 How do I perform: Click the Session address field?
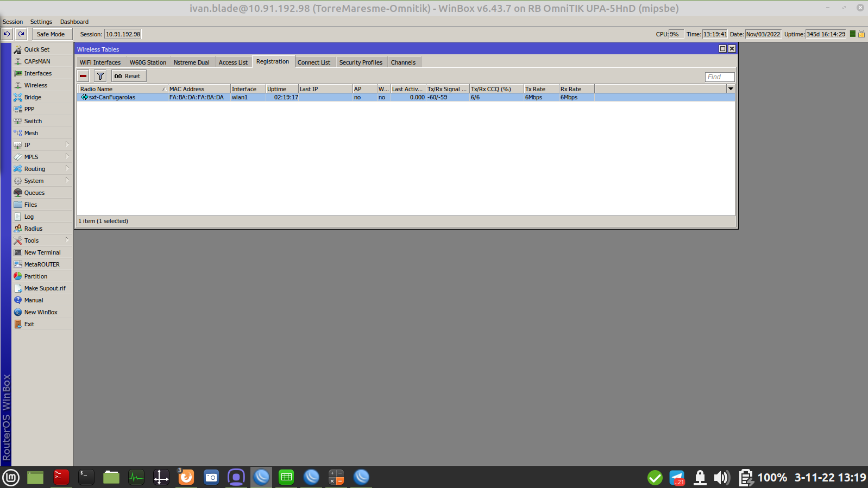pos(123,34)
